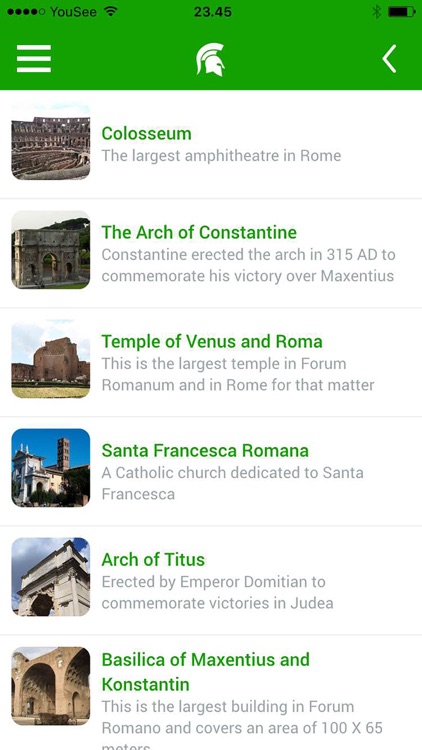422x750 pixels.
Task: Open the Basilica of Maxentius picture
Action: point(51,686)
